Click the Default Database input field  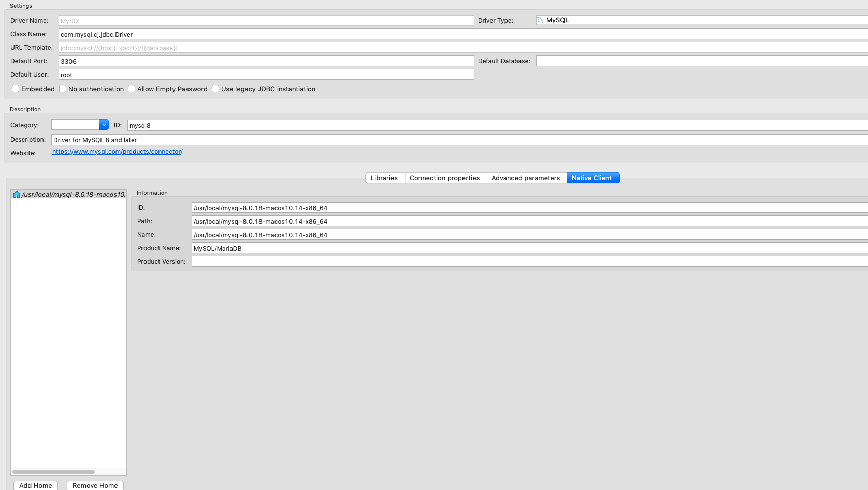tap(702, 61)
